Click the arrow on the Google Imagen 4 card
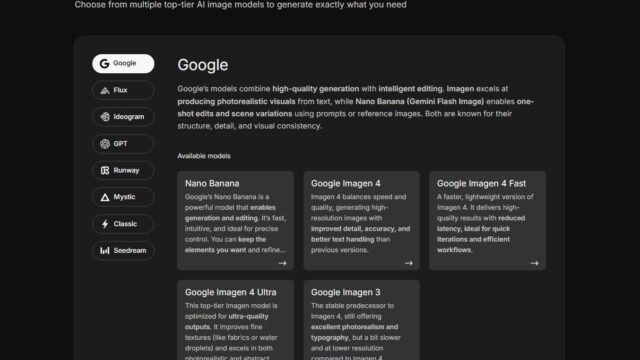 (x=409, y=263)
